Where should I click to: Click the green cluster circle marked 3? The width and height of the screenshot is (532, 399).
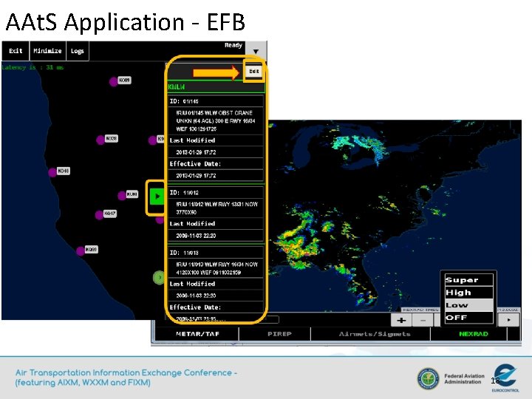click(x=159, y=277)
